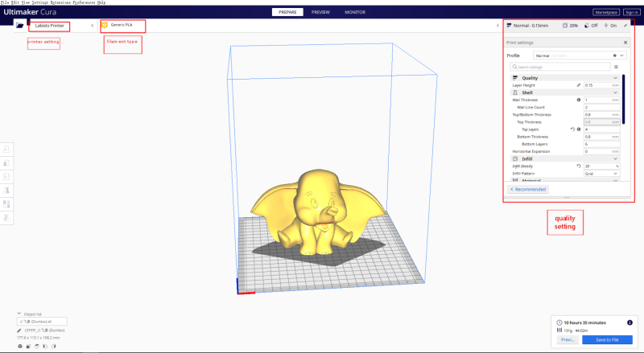Click the Recommended button
Image resolution: width=644 pixels, height=353 pixels.
pyautogui.click(x=528, y=189)
